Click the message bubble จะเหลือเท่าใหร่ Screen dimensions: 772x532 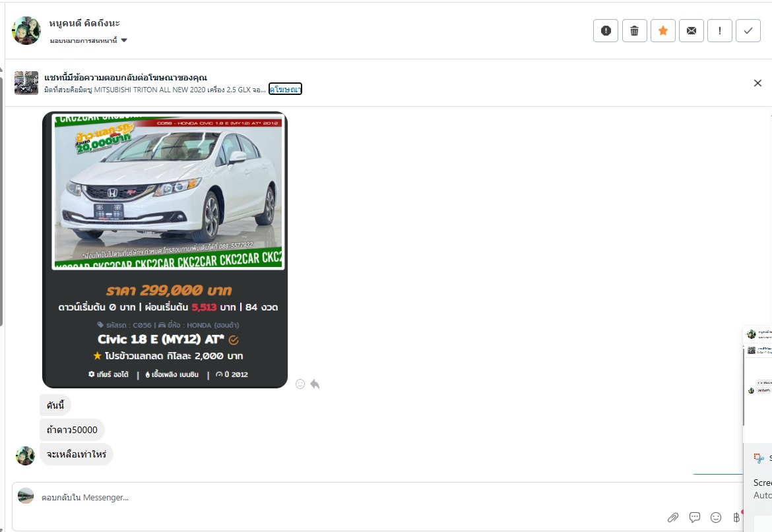[x=77, y=454]
